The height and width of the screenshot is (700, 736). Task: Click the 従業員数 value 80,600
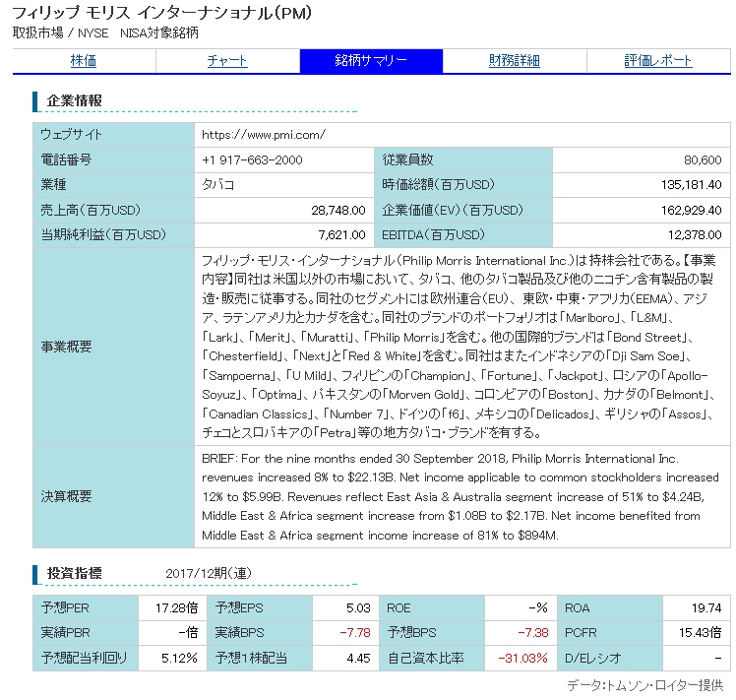[x=703, y=159]
